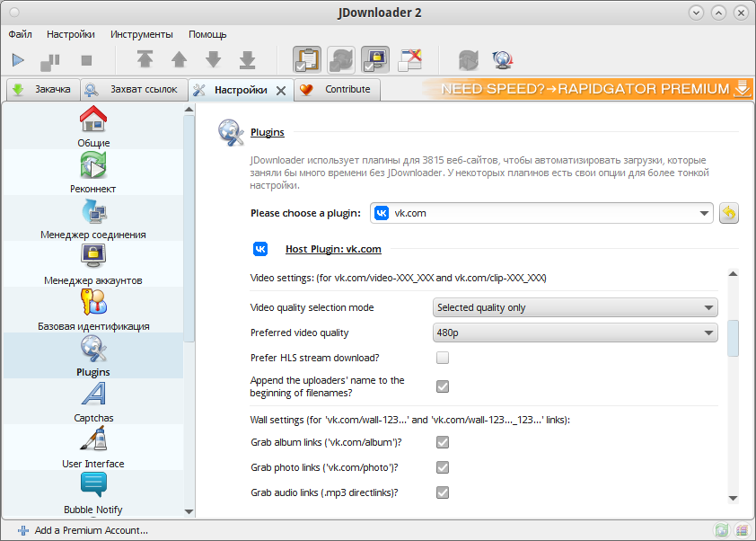Toggle auto reconnect icon in toolbar

(x=341, y=60)
